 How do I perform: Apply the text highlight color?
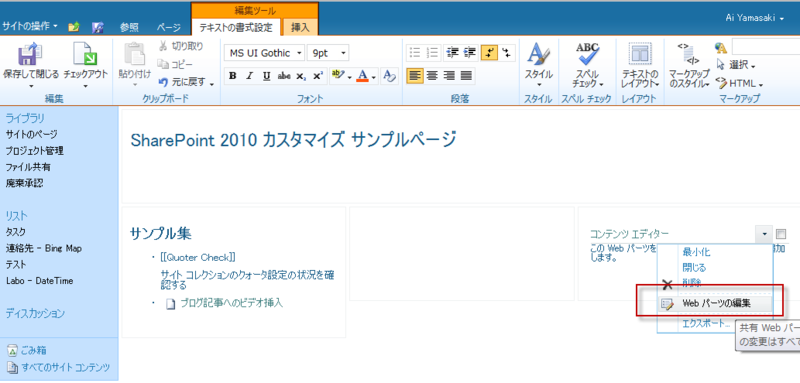338,76
